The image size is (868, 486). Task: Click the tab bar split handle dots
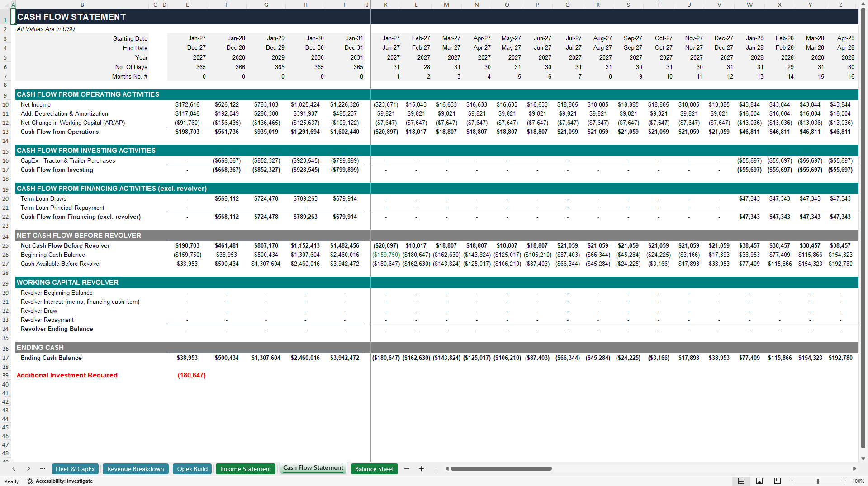(x=436, y=469)
